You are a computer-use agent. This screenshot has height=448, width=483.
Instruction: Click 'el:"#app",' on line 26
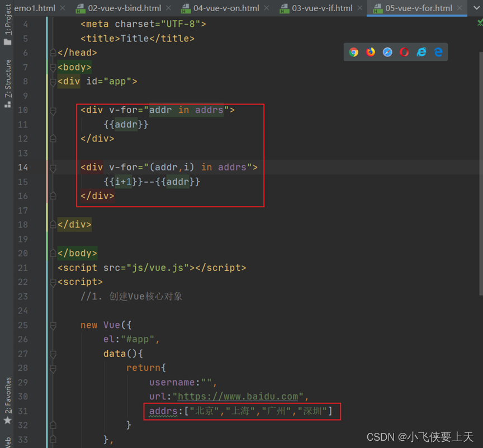131,339
